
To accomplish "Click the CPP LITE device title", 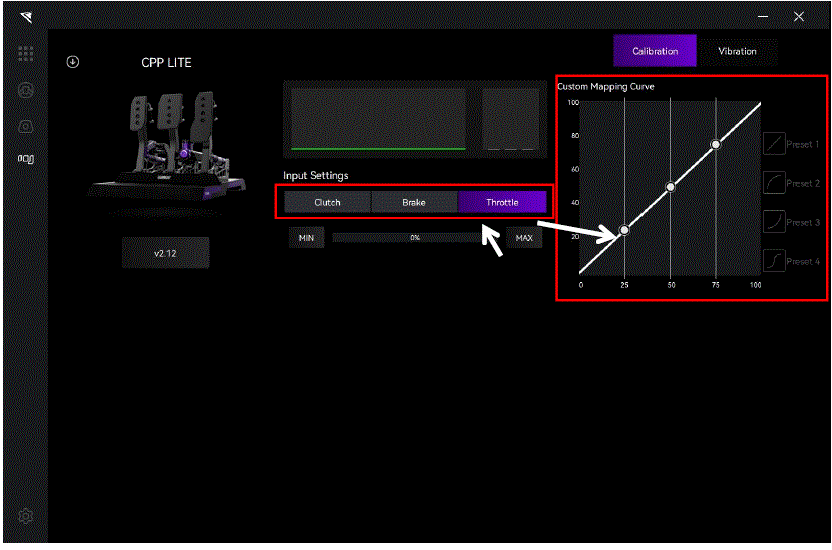I will [x=166, y=63].
